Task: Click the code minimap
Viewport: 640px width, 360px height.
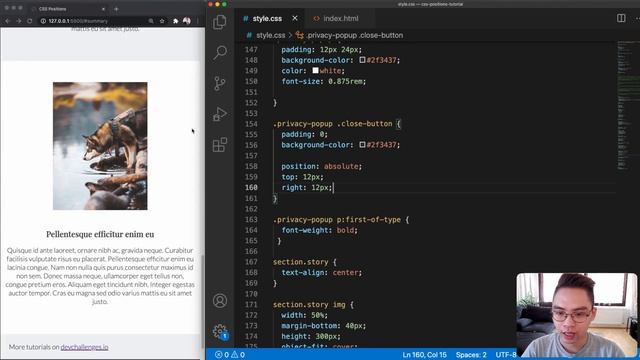Action: pyautogui.click(x=628, y=105)
